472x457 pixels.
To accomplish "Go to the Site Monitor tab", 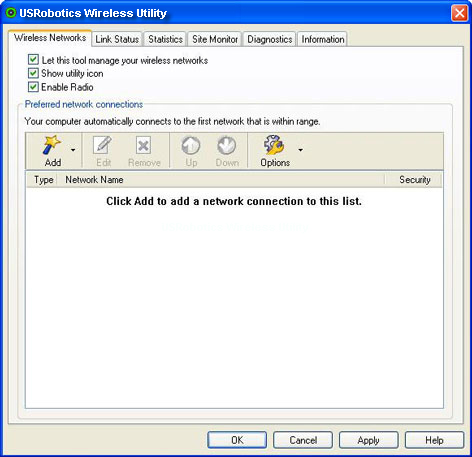I will pos(215,39).
